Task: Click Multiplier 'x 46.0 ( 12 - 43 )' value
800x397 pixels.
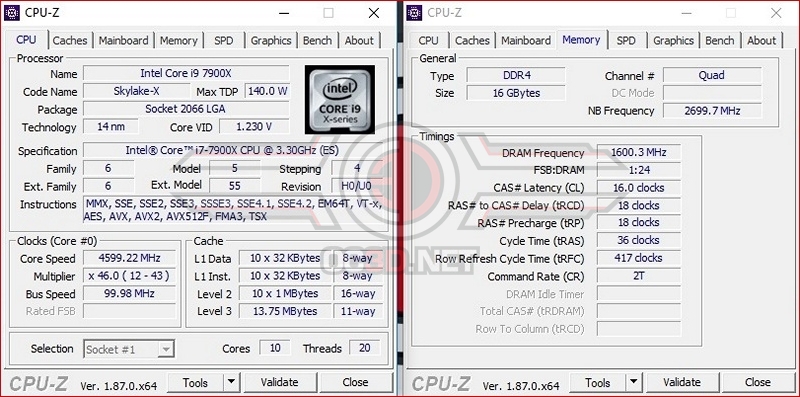Action: pyautogui.click(x=130, y=276)
